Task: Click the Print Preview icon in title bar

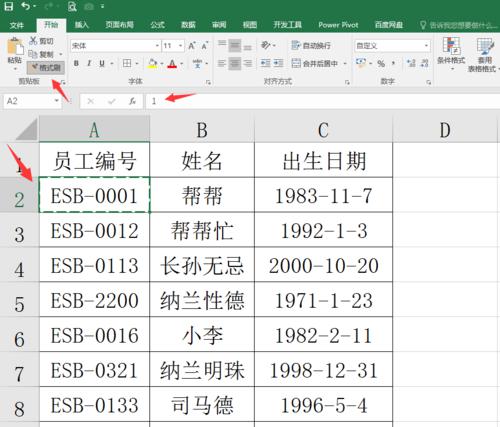Action: click(x=72, y=6)
